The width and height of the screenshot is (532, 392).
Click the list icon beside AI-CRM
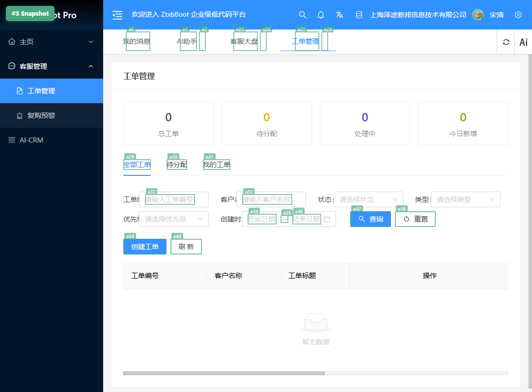[12, 140]
